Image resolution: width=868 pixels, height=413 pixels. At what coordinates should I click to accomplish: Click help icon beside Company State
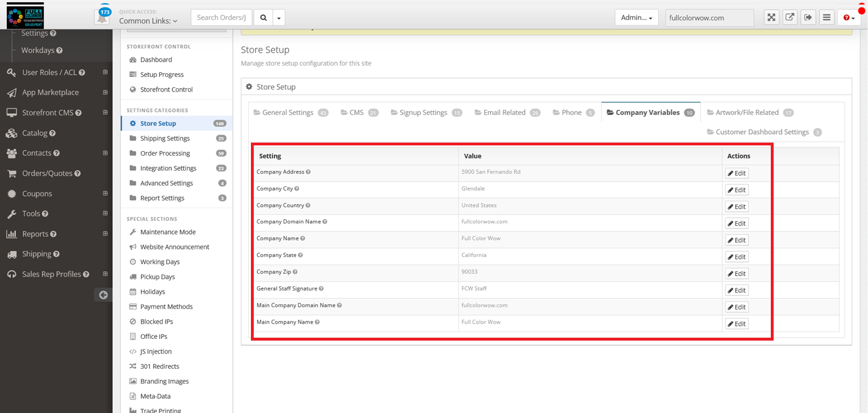pos(301,255)
